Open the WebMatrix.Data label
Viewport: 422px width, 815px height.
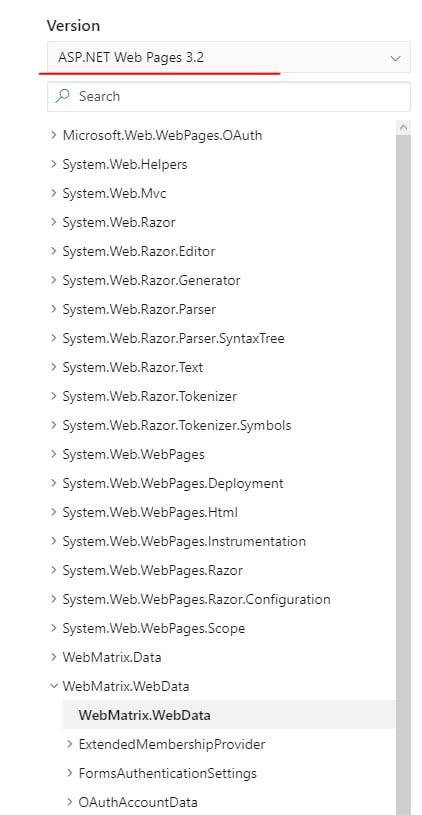click(112, 658)
